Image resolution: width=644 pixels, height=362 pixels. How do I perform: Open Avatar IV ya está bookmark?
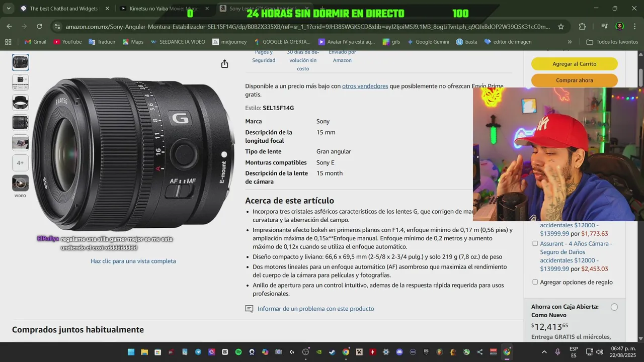pos(347,42)
